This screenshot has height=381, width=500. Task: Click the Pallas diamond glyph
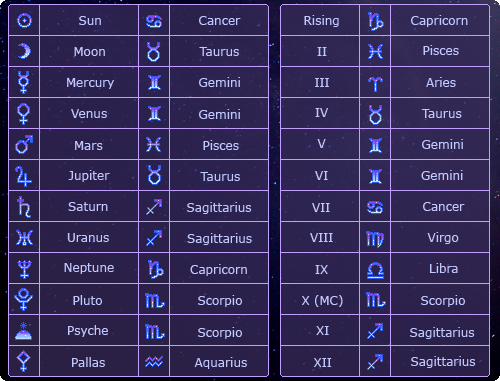(x=24, y=361)
